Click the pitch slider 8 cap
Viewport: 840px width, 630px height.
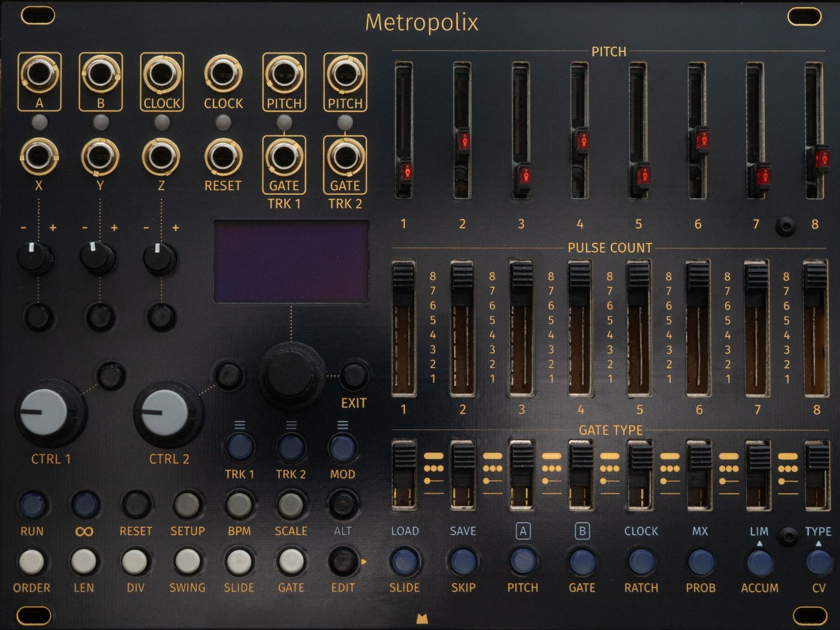821,157
